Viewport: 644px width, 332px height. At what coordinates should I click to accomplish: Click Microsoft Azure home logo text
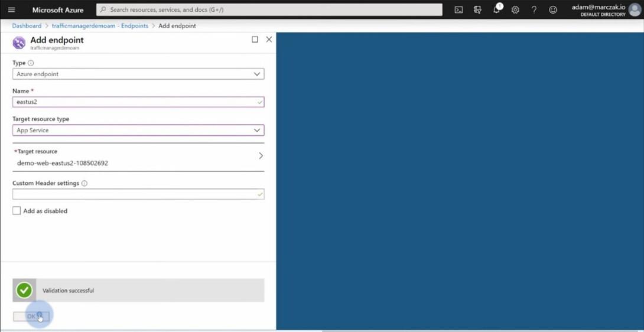click(58, 10)
